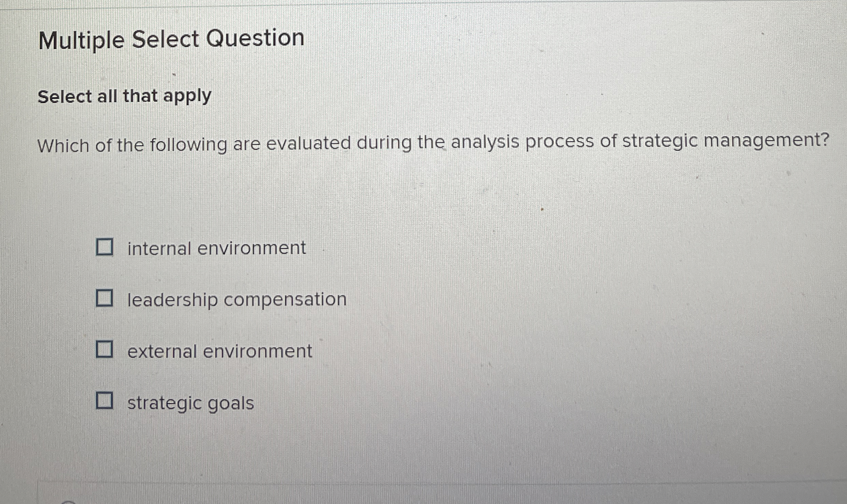Viewport: 847px width, 504px height.
Task: Click the internal environment label text
Action: [216, 248]
